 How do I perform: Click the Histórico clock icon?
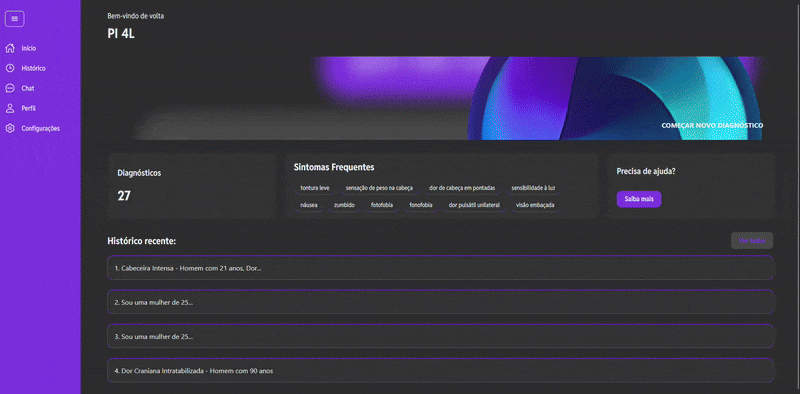click(10, 68)
